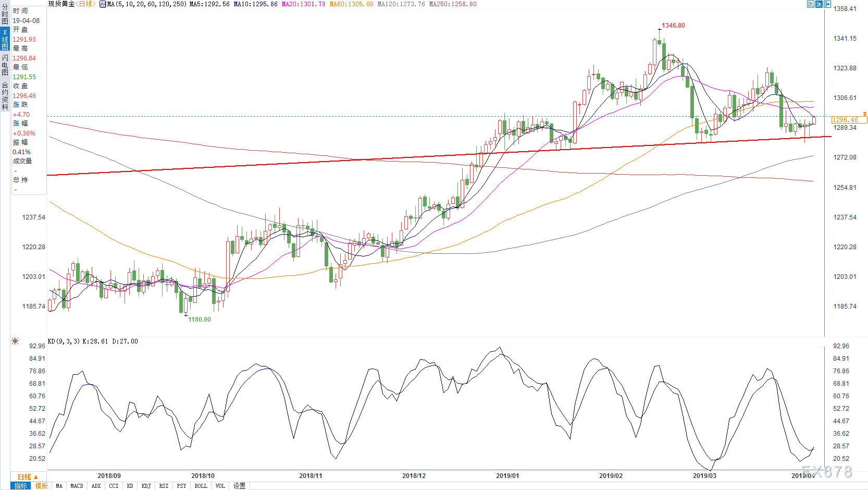Click the rightmost blue icon above the price axis
Viewport: 868px width, 490px height.
pyautogui.click(x=827, y=4)
